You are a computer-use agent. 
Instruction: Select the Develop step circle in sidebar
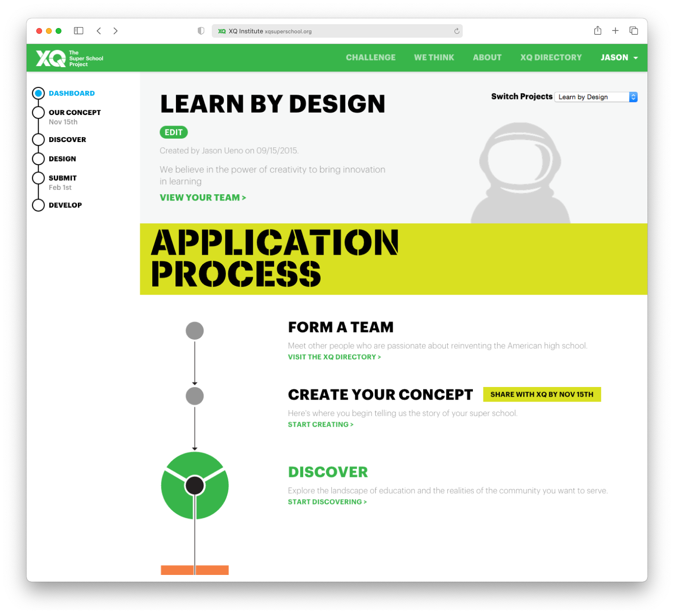click(38, 205)
